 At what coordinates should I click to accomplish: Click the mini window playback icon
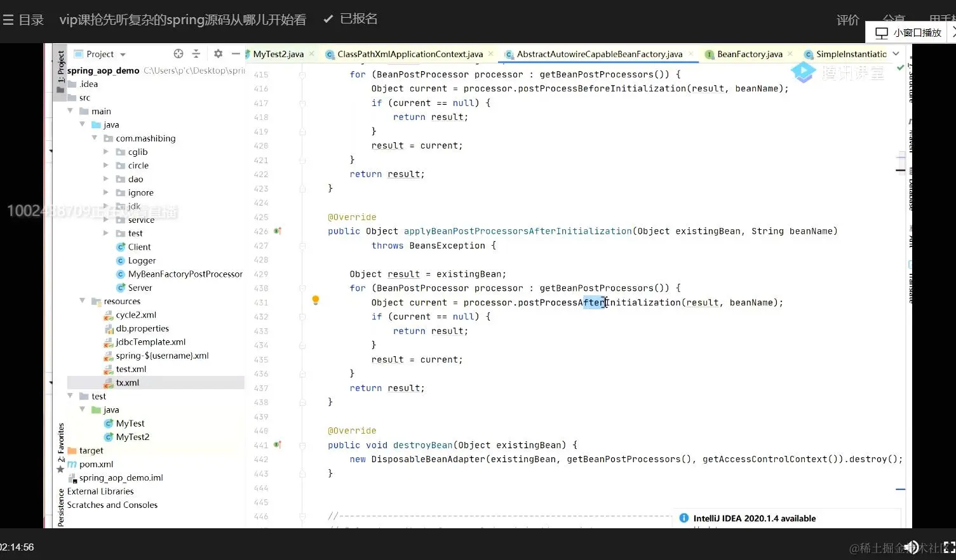pos(882,33)
